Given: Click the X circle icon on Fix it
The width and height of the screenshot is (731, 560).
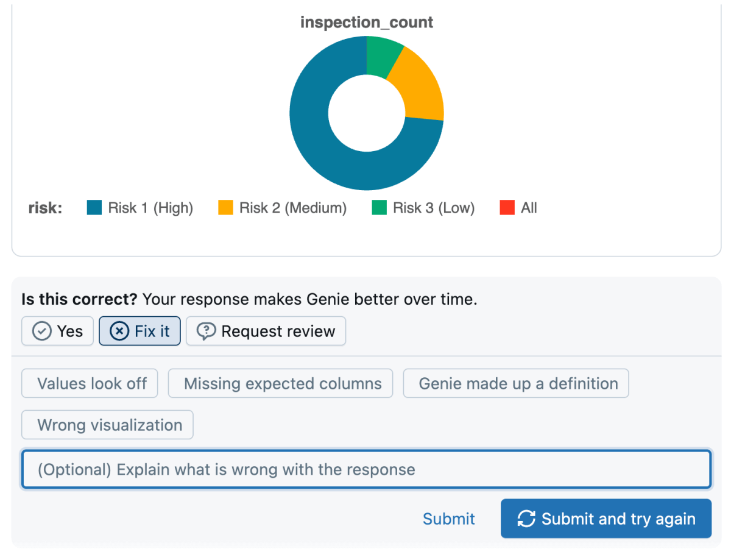Looking at the screenshot, I should (119, 331).
